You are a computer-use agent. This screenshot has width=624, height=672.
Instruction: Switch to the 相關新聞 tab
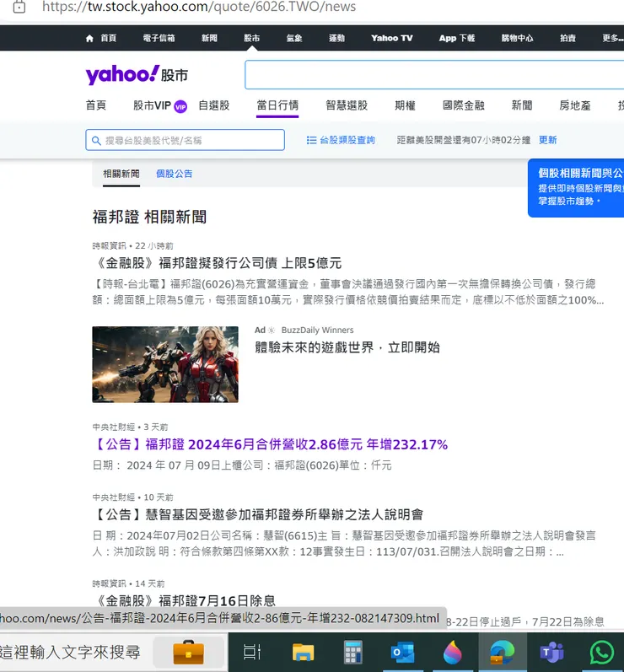coord(121,174)
